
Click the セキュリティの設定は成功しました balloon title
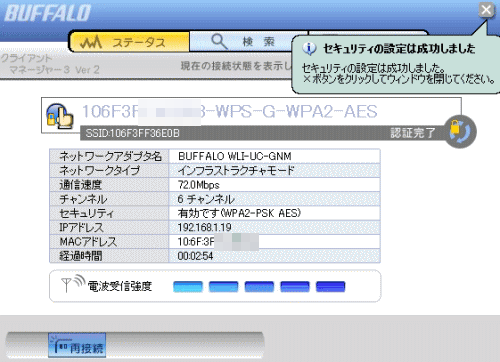[399, 49]
